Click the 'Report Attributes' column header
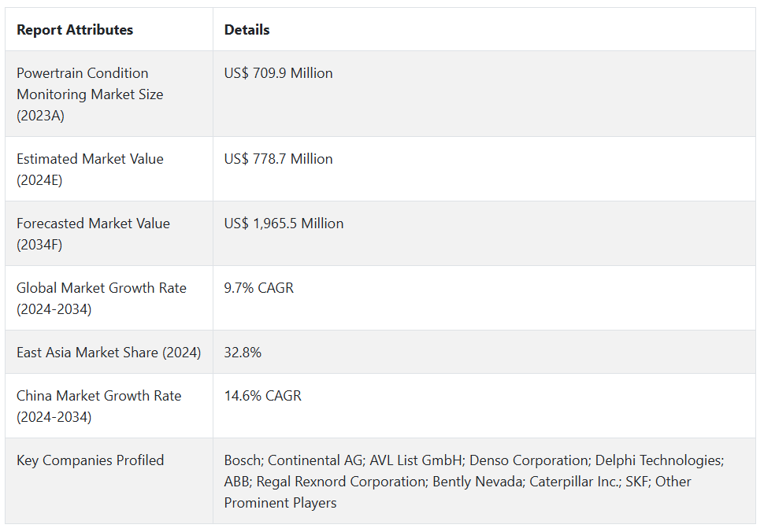 (x=75, y=30)
